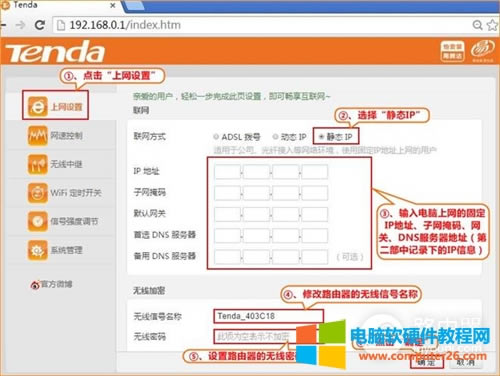Click the 默认网关 label text
The width and height of the screenshot is (500, 376).
point(149,213)
